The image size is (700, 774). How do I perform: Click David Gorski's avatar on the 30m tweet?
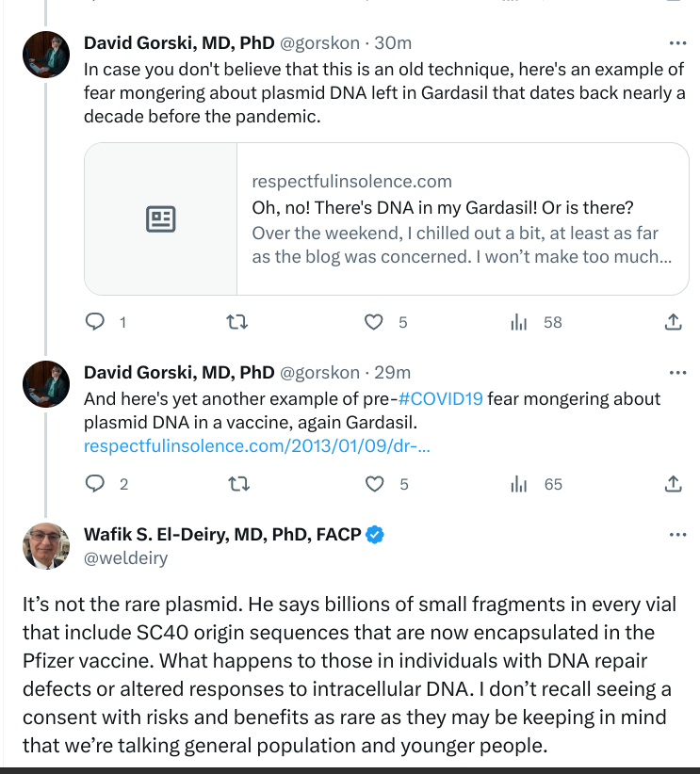click(46, 56)
